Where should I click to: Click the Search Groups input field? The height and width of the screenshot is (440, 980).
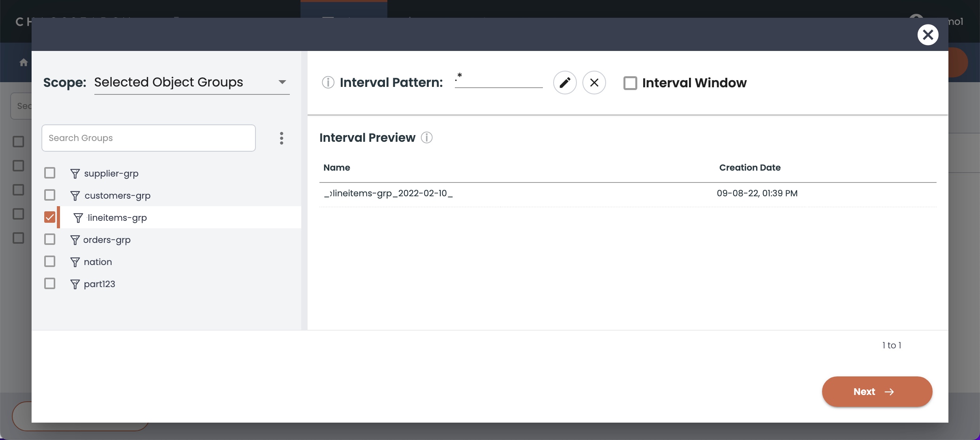(x=148, y=138)
